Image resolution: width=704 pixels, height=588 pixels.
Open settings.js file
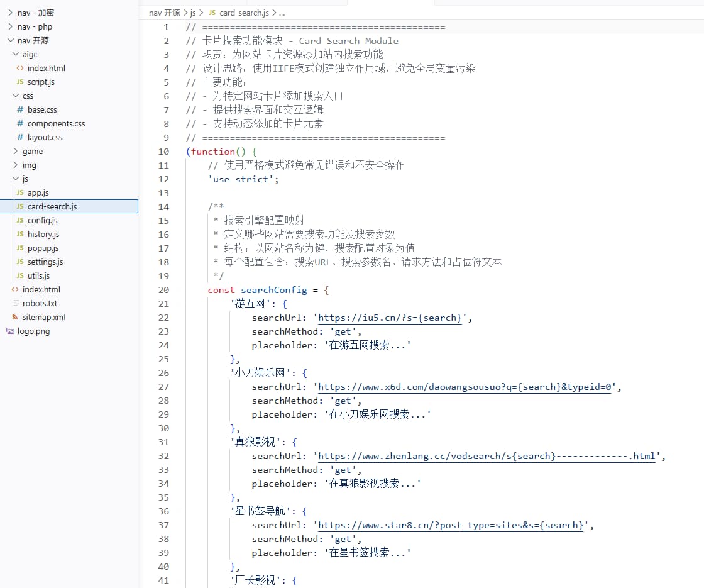click(x=45, y=262)
